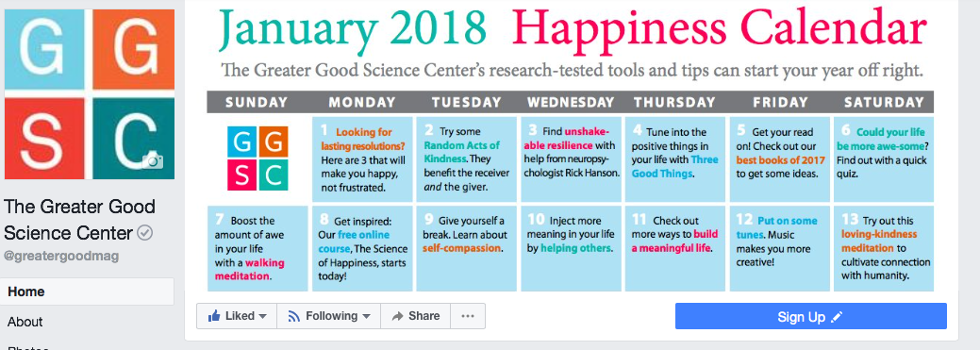Select the Home tab in sidebar
The height and width of the screenshot is (350, 980).
click(x=87, y=292)
